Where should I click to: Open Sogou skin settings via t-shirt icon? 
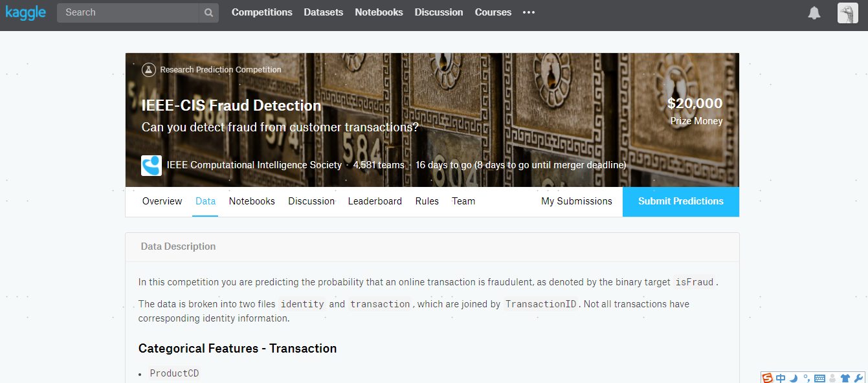pos(844,377)
